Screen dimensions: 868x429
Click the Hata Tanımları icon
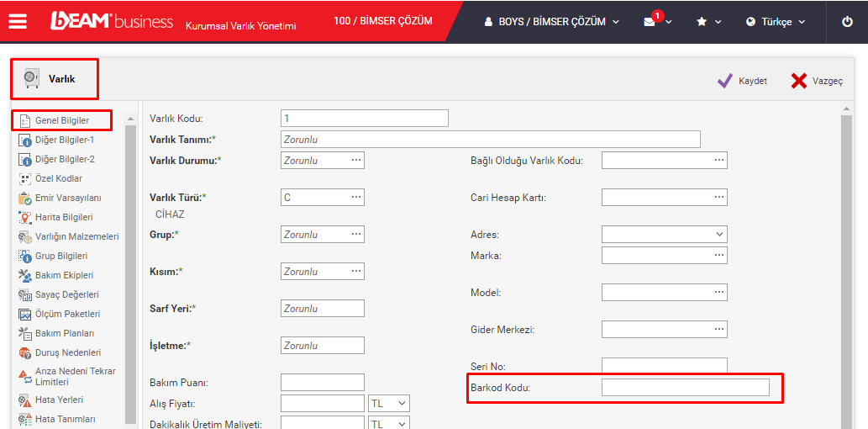coord(25,419)
